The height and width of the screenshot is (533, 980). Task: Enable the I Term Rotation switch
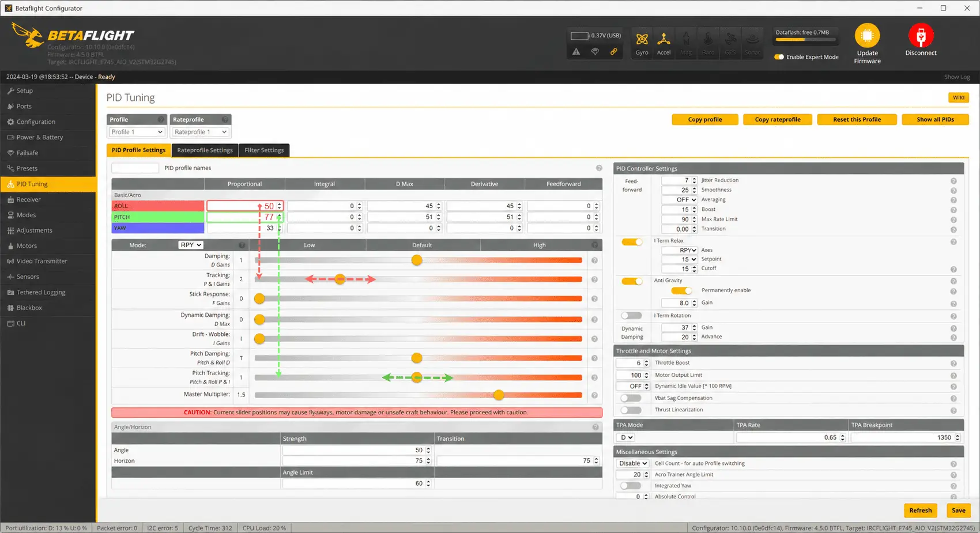[632, 316]
